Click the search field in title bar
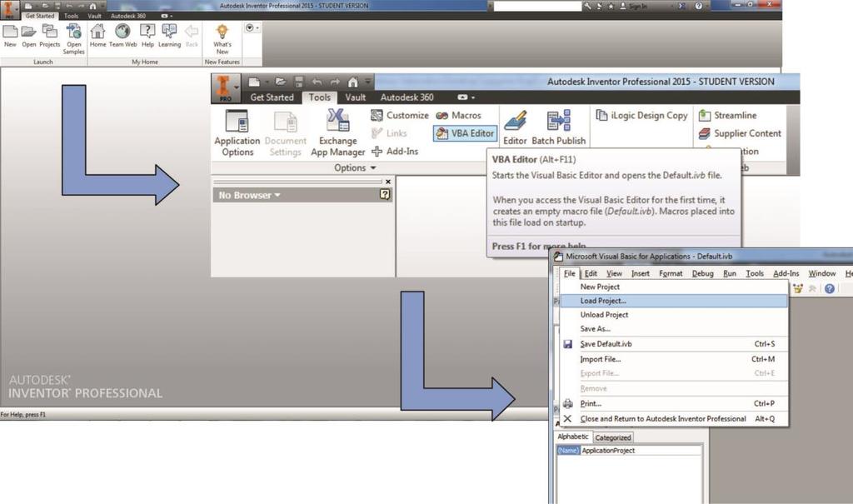This screenshot has width=853, height=504. click(x=537, y=6)
